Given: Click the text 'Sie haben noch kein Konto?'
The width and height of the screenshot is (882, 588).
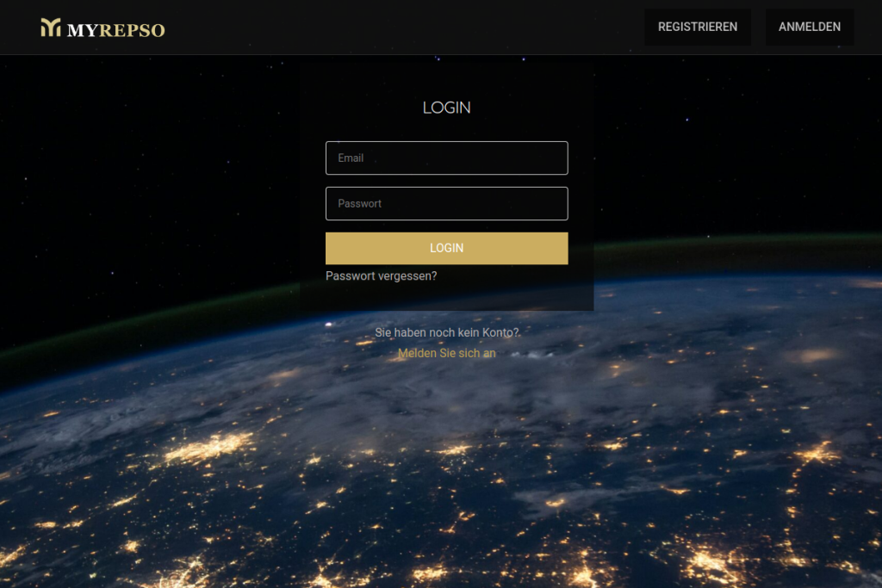Looking at the screenshot, I should pyautogui.click(x=447, y=332).
